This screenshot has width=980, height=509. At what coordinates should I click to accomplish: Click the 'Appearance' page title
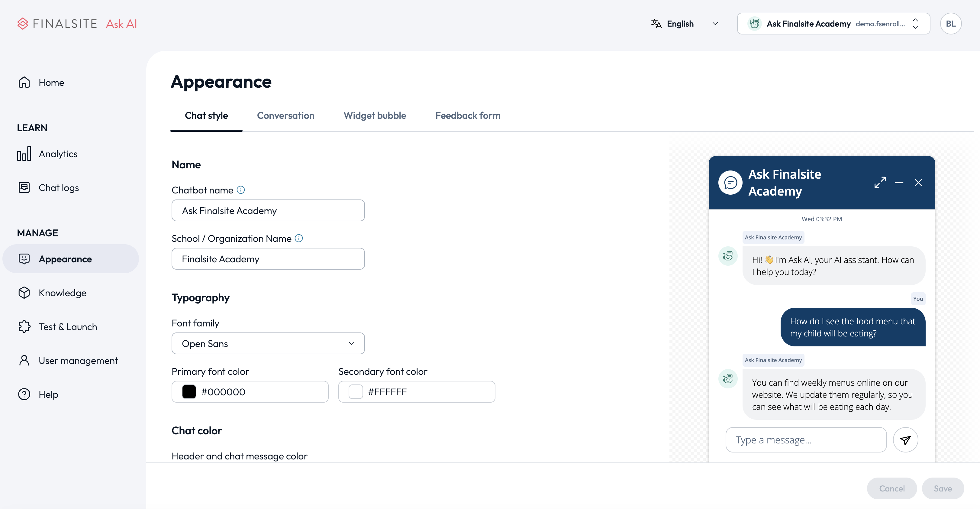tap(221, 82)
